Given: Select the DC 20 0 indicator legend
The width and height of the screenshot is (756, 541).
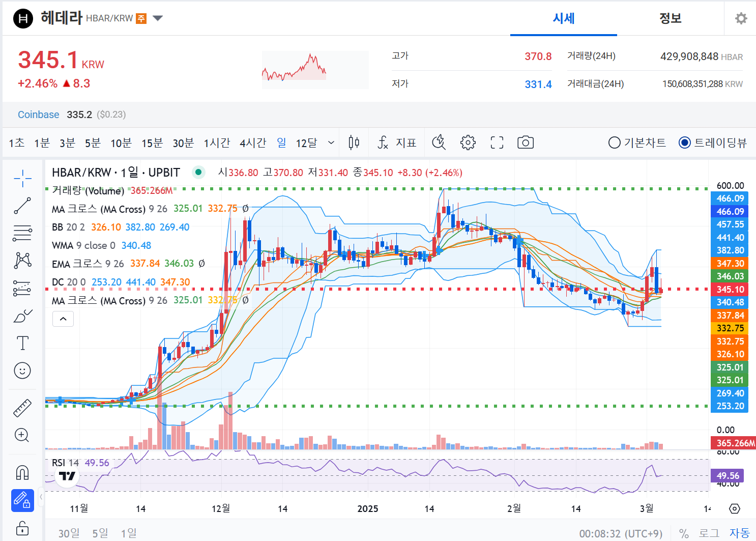Looking at the screenshot, I should 121,282.
